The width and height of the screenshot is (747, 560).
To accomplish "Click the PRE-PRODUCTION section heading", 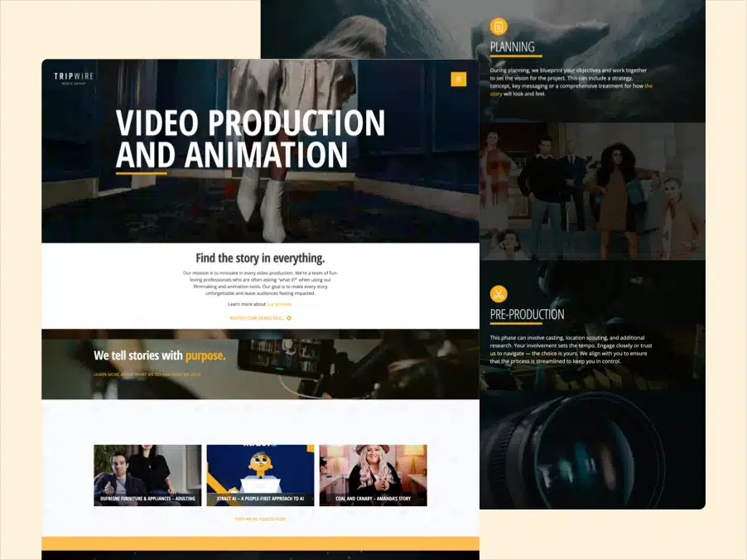I will point(527,314).
